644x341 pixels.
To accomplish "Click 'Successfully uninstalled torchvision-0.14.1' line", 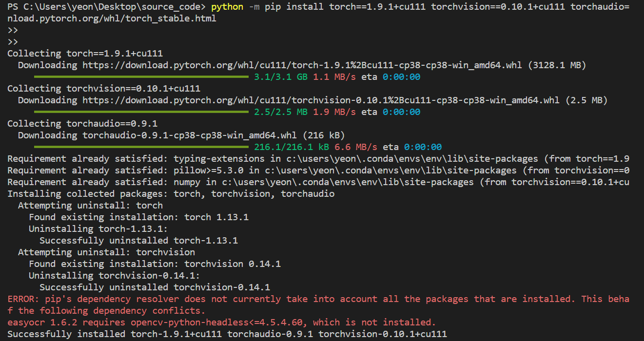I will pos(155,287).
